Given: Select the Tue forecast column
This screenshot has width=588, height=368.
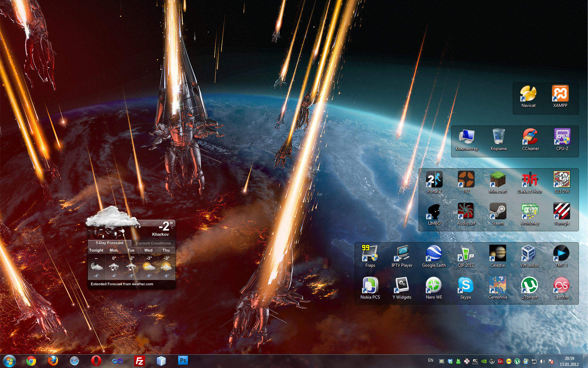Looking at the screenshot, I should 131,263.
